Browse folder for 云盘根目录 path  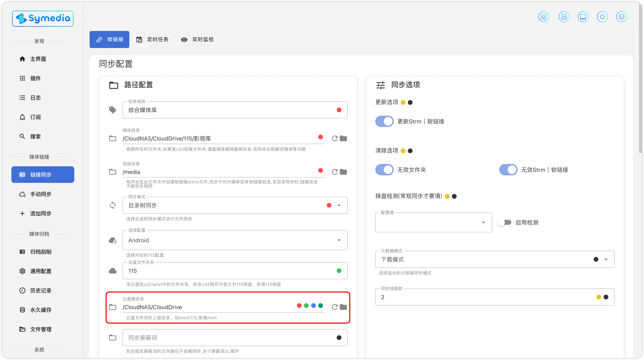pos(343,307)
